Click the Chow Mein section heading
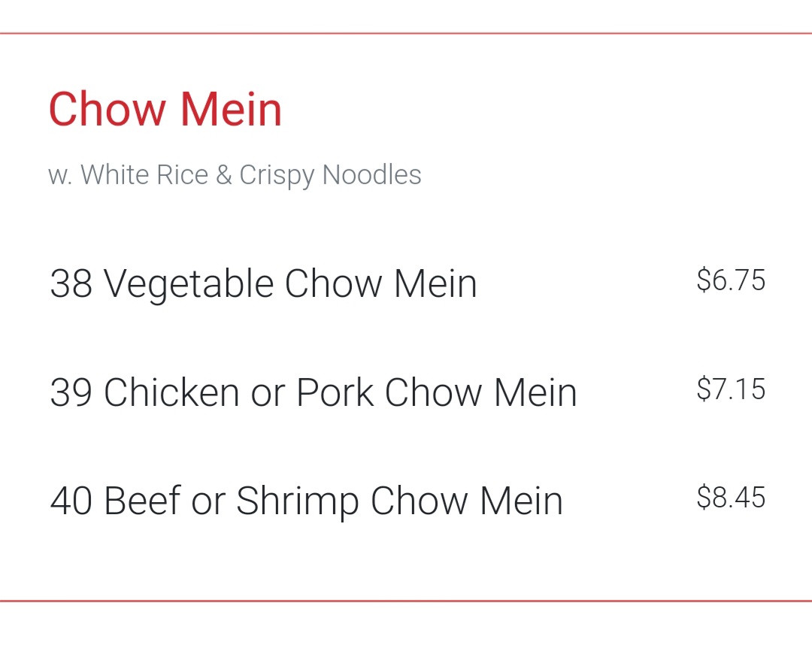Screen dimensions: 812x645 165,110
